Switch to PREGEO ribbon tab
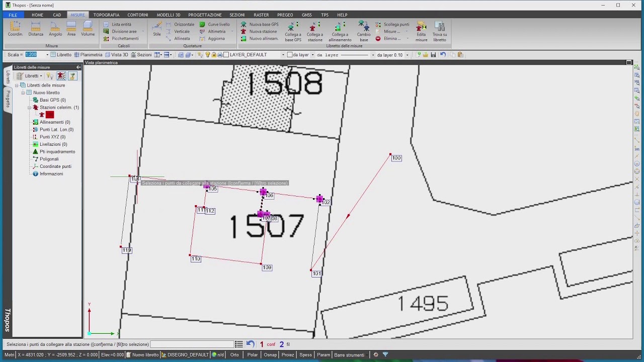 (x=285, y=15)
